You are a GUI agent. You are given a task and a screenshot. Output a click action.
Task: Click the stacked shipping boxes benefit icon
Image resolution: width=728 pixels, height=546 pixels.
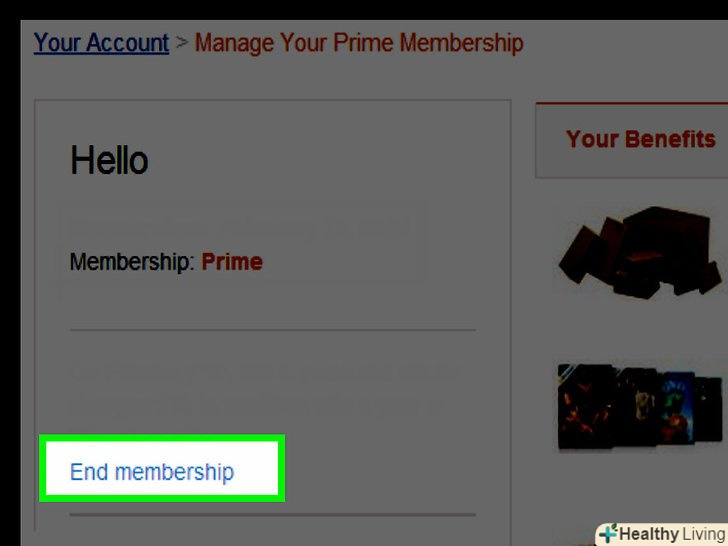point(638,250)
